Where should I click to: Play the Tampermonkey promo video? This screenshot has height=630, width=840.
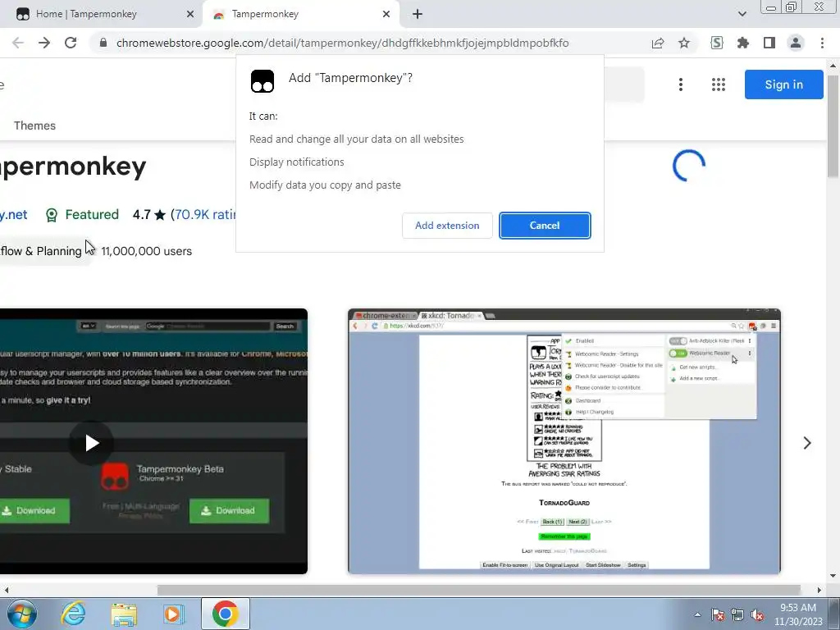pyautogui.click(x=92, y=442)
